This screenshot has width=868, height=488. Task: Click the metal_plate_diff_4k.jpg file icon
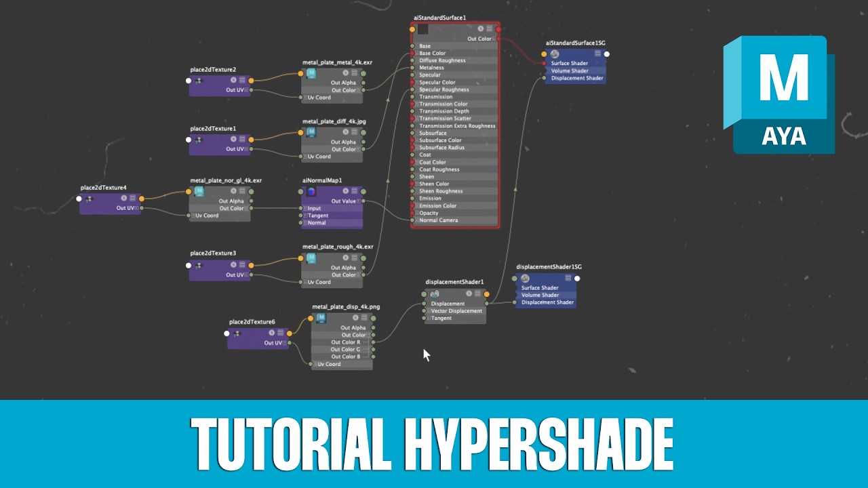tap(311, 132)
